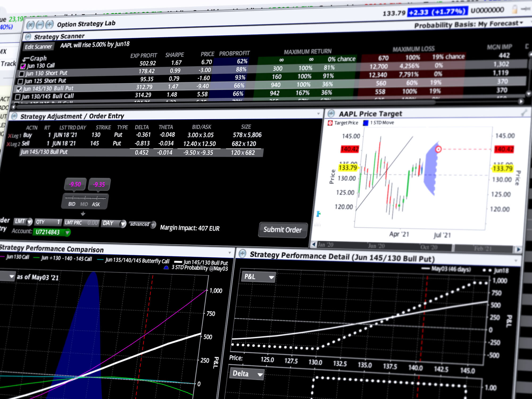Sort by SHARPE column header
The width and height of the screenshot is (532, 399).
coord(174,55)
